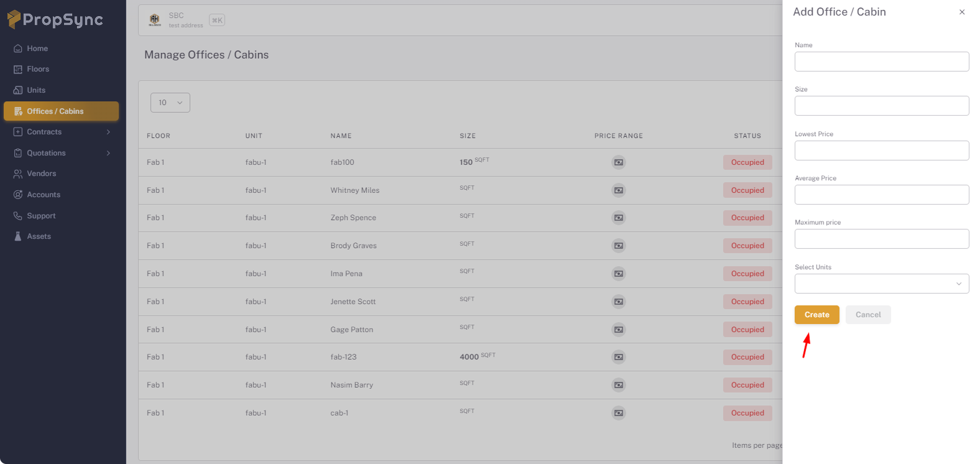Click the Contracts sidebar icon
This screenshot has height=464, width=980.
tap(18, 132)
